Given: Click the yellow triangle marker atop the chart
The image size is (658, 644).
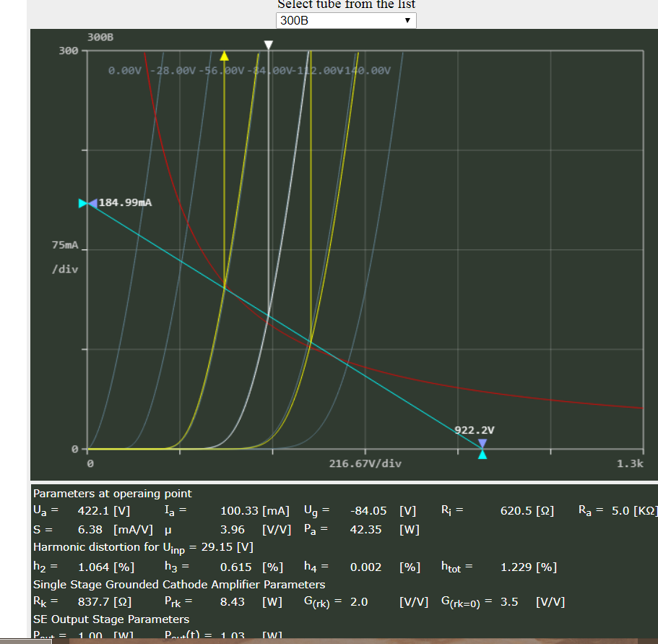Looking at the screenshot, I should (224, 56).
